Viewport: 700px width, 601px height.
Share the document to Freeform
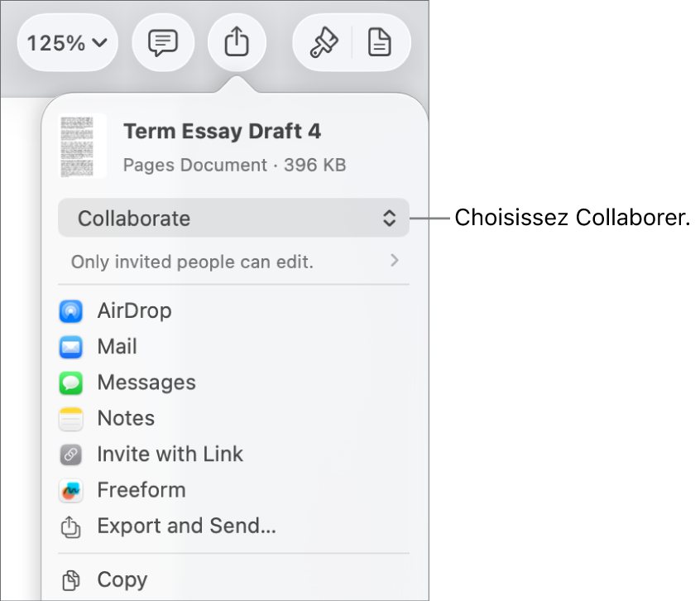[x=141, y=490]
